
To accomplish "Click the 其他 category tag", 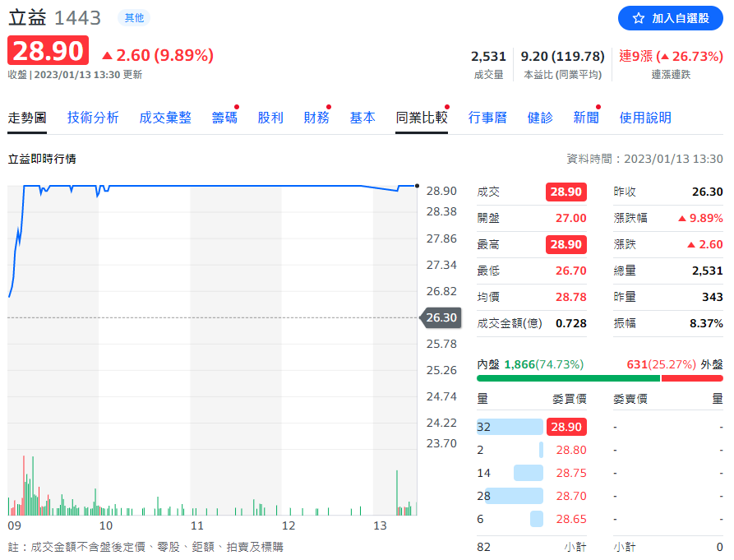I will click(x=132, y=17).
